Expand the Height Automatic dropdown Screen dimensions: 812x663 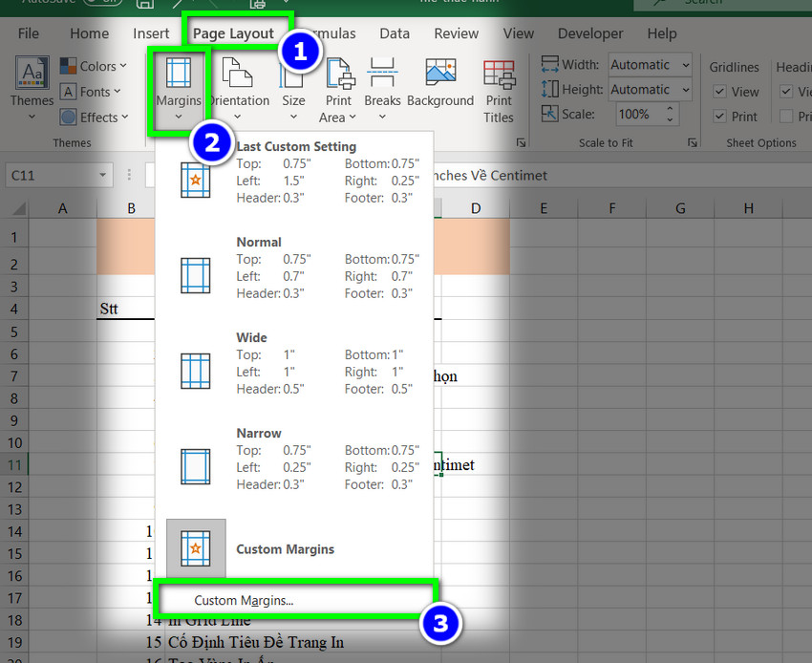coord(686,90)
